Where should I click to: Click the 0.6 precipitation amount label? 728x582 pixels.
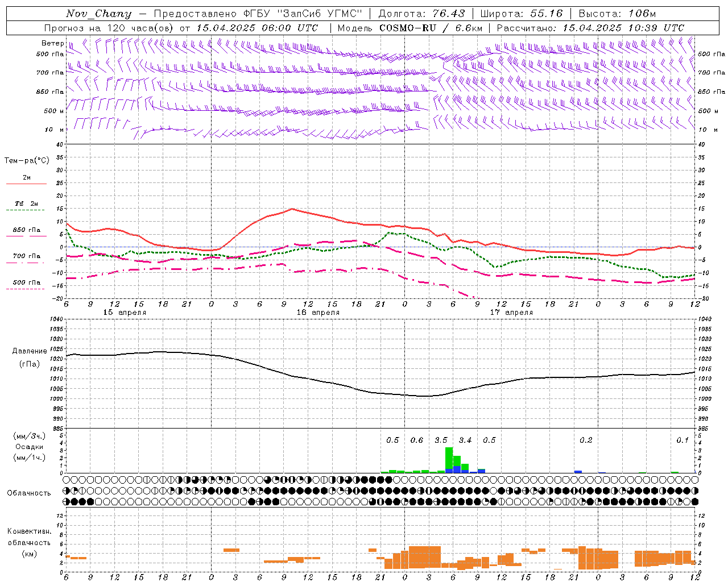click(x=417, y=440)
